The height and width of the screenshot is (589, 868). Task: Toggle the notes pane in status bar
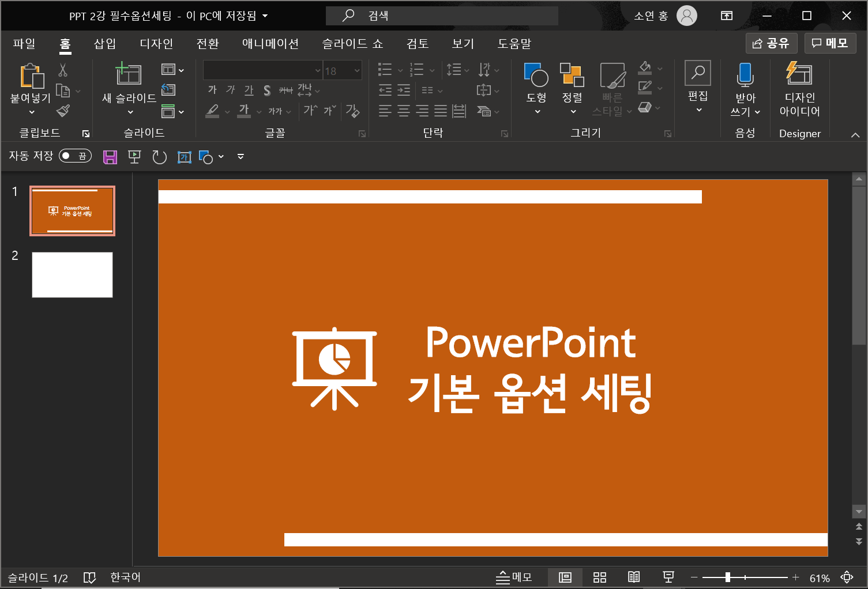[x=514, y=577]
